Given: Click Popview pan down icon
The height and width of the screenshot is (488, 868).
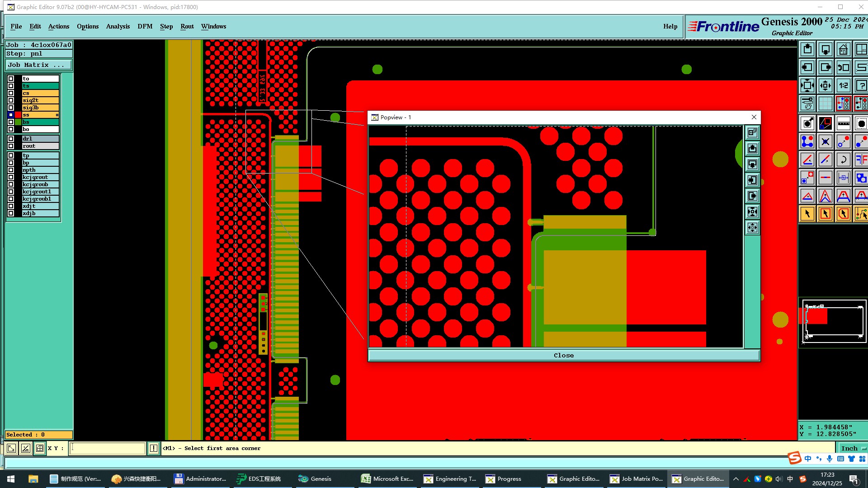Looking at the screenshot, I should [x=752, y=164].
